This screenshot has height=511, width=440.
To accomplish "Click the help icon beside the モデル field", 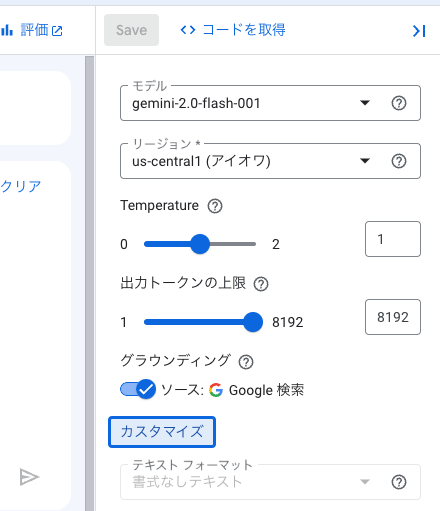I will (399, 103).
